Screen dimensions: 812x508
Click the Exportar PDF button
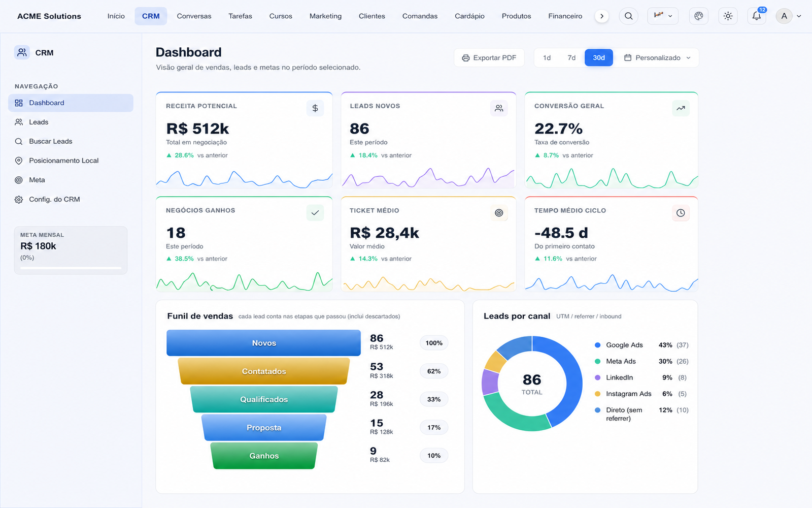click(x=489, y=58)
